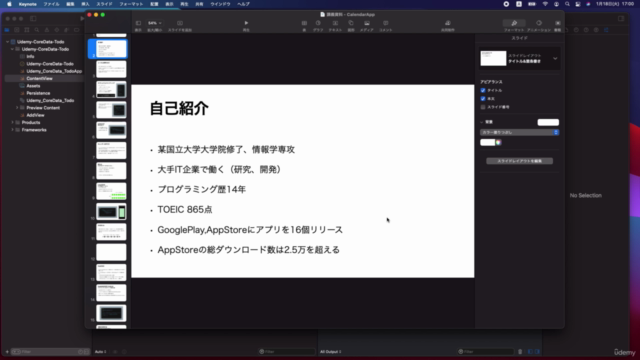Image resolution: width=640 pixels, height=360 pixels.
Task: Collapse the Udemy-CoreData-Todo project root in Xcode
Action: (x=7, y=42)
